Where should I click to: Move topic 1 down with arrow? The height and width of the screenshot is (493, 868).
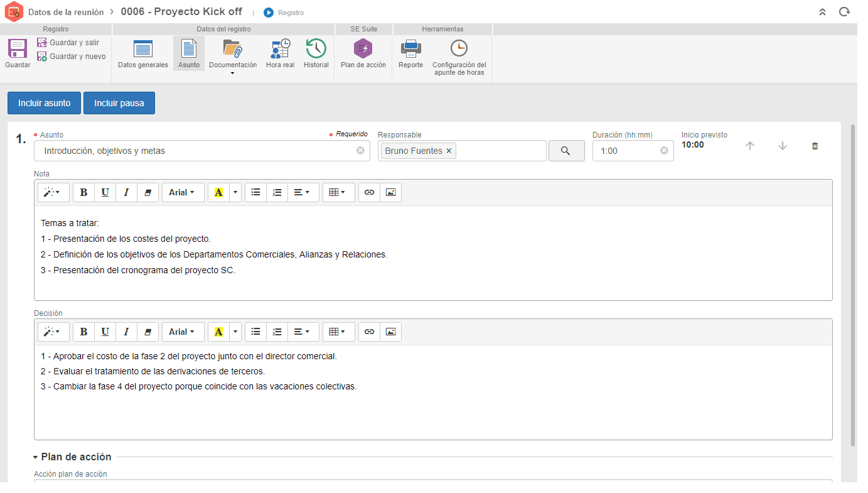783,146
